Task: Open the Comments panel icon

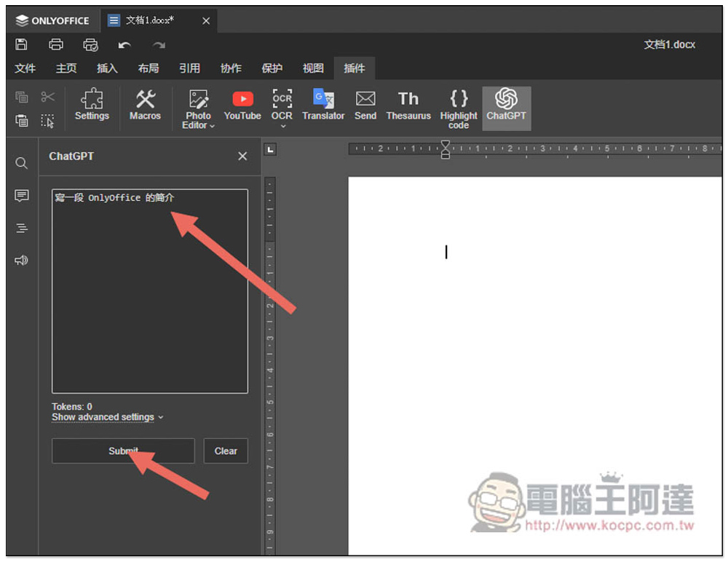Action: tap(21, 196)
